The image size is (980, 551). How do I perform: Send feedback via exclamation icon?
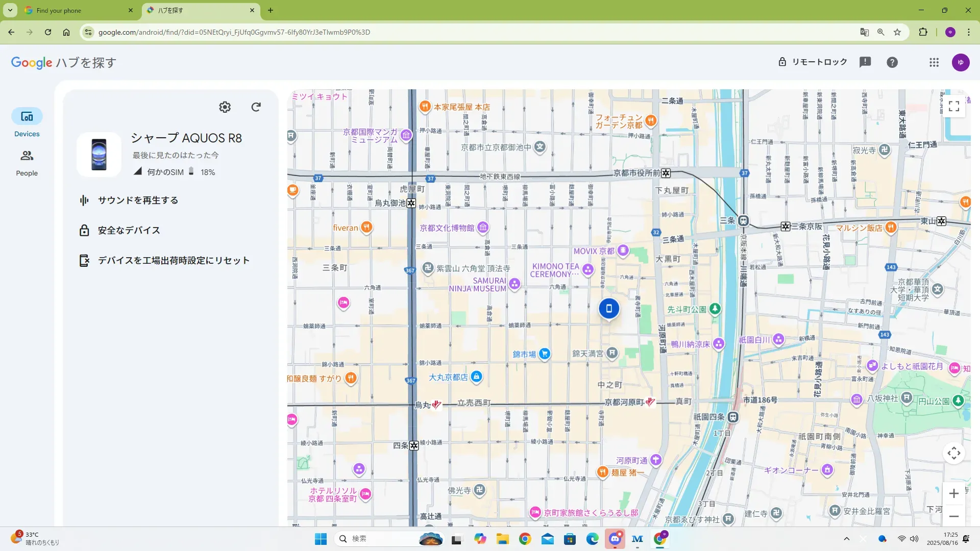(x=865, y=62)
